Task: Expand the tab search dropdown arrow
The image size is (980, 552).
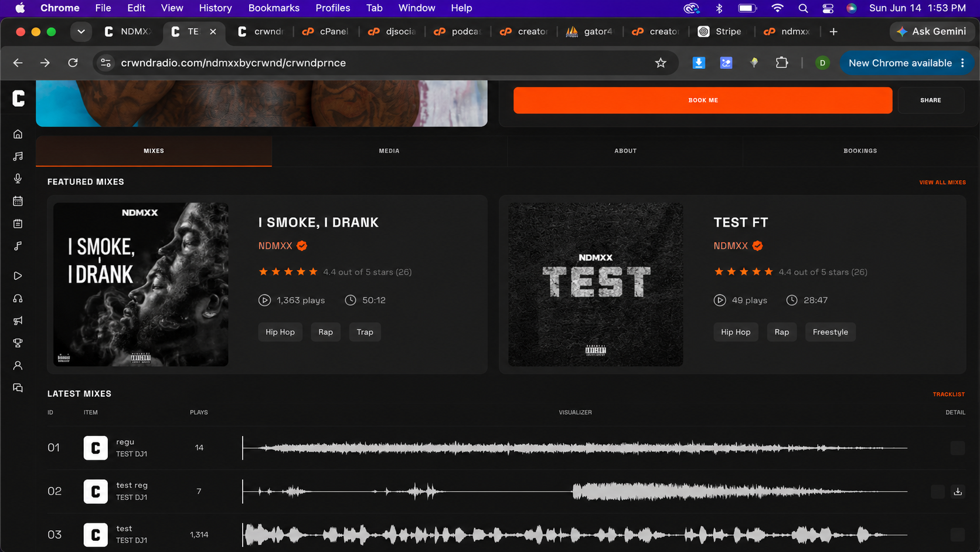Action: [81, 32]
